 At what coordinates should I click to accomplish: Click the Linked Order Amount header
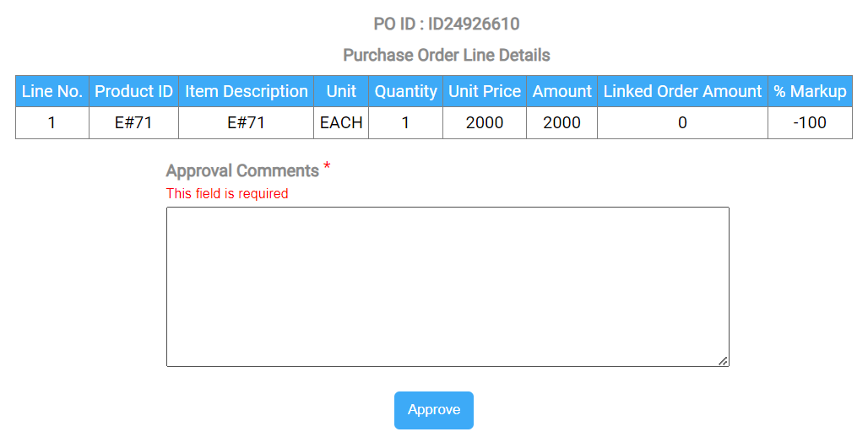pos(682,92)
